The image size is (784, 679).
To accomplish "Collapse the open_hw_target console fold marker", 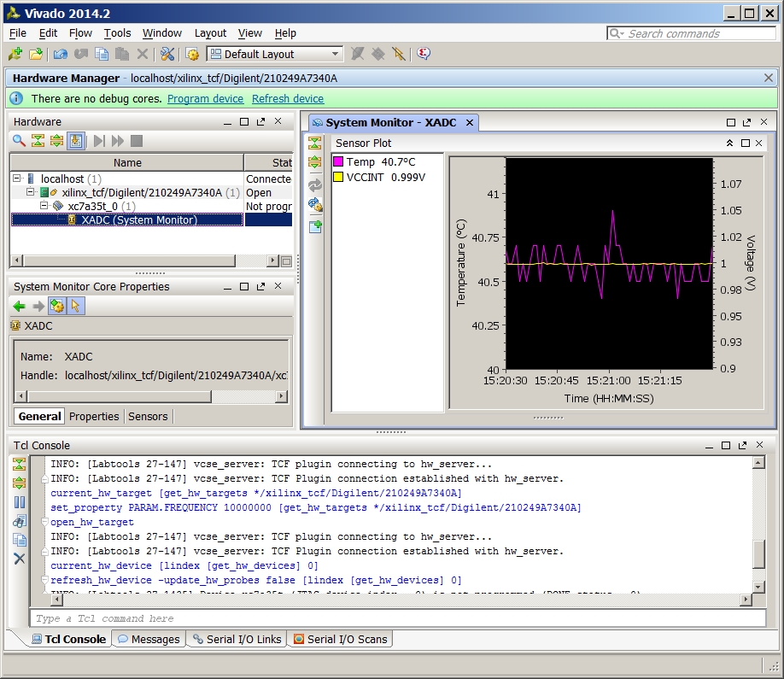I will click(44, 522).
